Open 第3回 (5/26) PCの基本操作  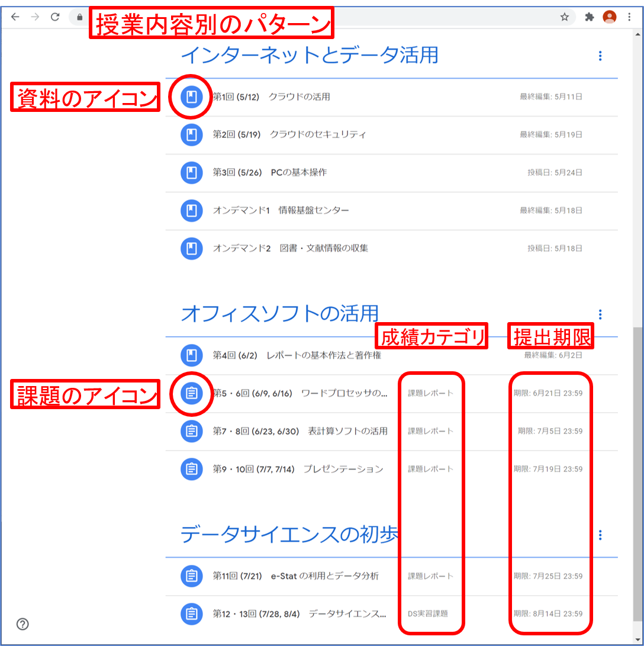(270, 173)
